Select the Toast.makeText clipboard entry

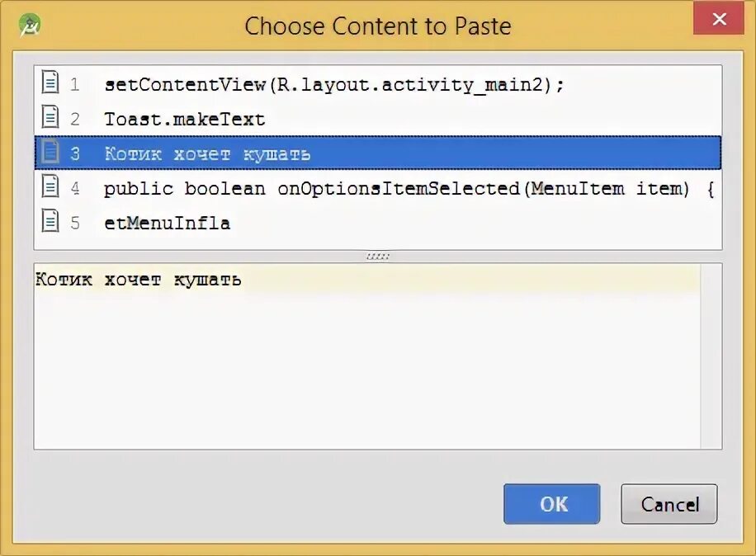[x=185, y=119]
